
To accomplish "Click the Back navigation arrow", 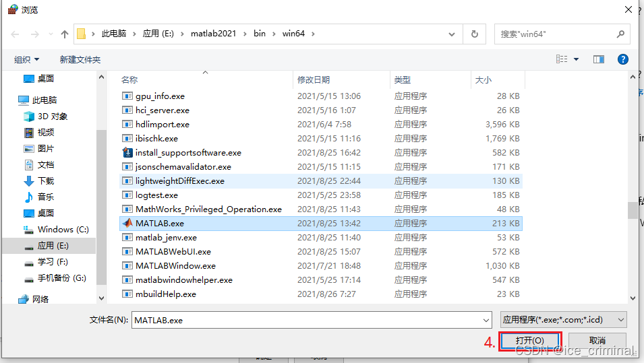I will [15, 34].
